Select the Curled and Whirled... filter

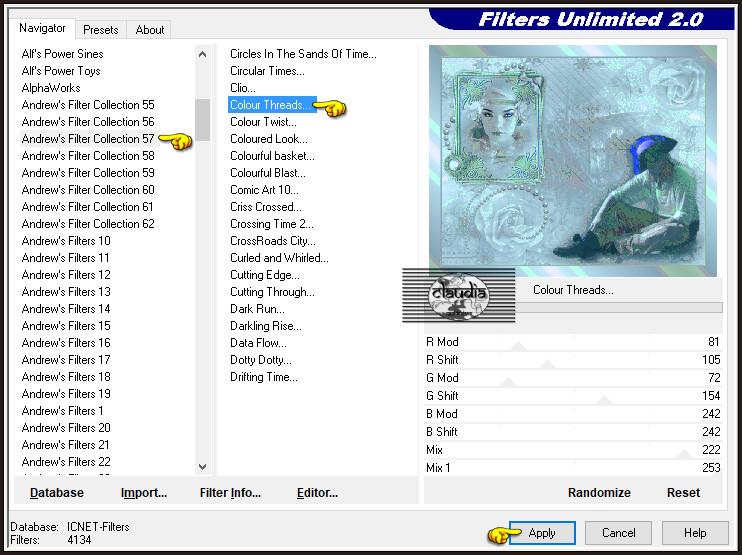pyautogui.click(x=279, y=258)
